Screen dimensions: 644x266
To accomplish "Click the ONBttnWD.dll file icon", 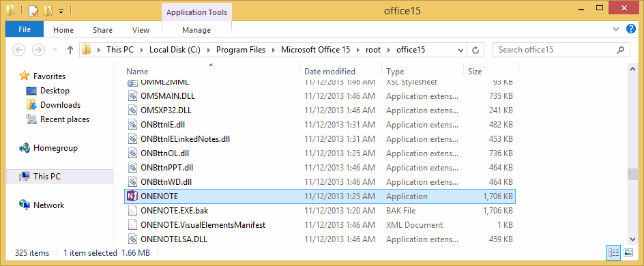I will click(x=132, y=182).
